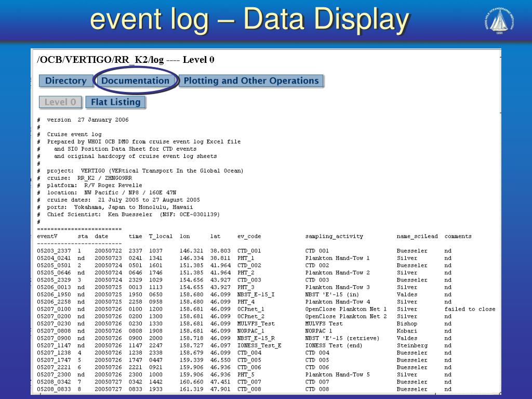Select the Level 0 button
532x399 pixels.
[60, 102]
